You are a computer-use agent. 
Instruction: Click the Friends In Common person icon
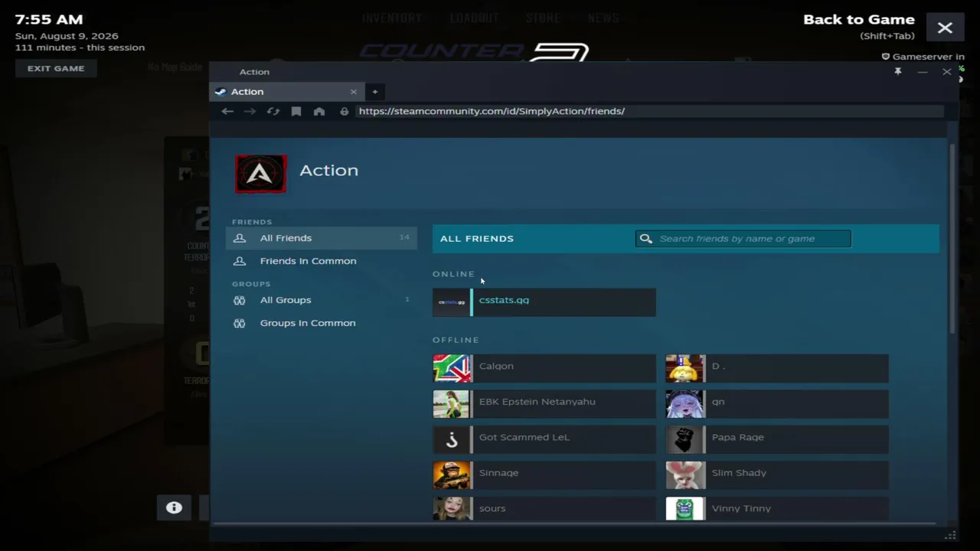240,261
